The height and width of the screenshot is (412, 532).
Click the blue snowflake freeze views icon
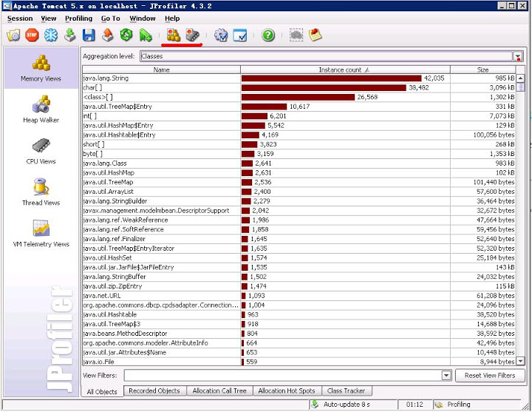tap(51, 35)
